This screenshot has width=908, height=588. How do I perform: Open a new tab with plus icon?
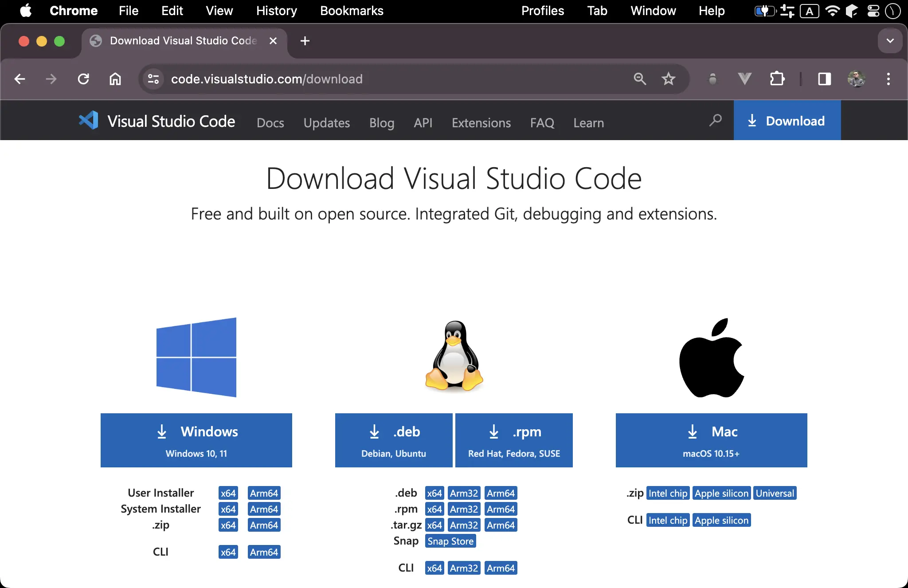pyautogui.click(x=305, y=41)
